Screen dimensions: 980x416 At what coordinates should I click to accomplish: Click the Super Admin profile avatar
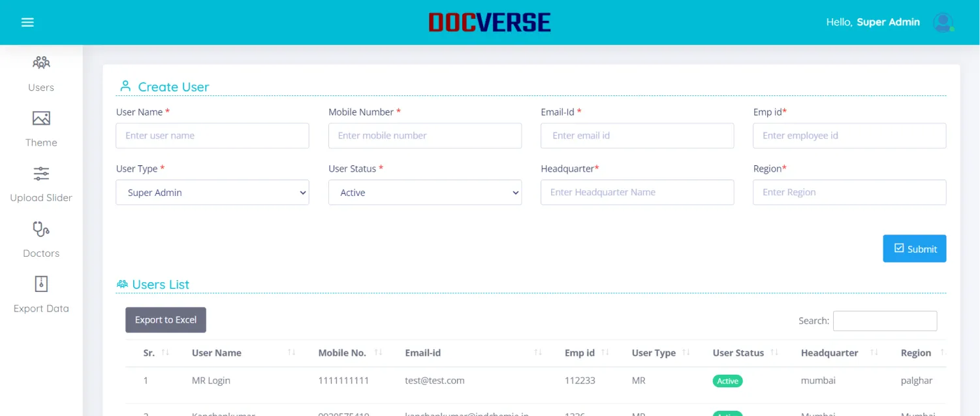[943, 22]
